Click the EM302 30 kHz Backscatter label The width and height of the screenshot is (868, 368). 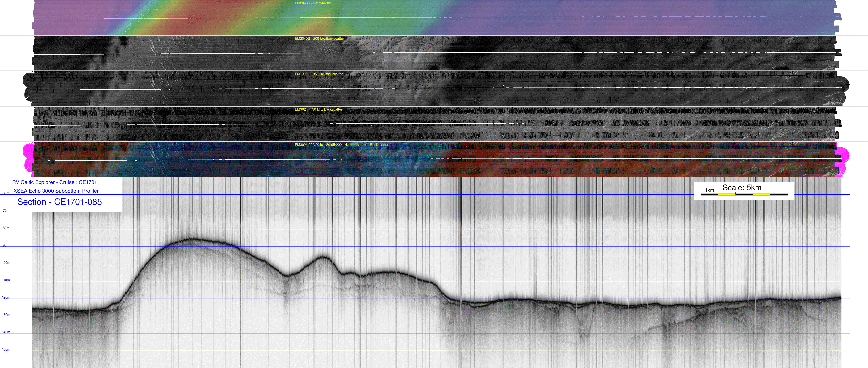tap(318, 109)
